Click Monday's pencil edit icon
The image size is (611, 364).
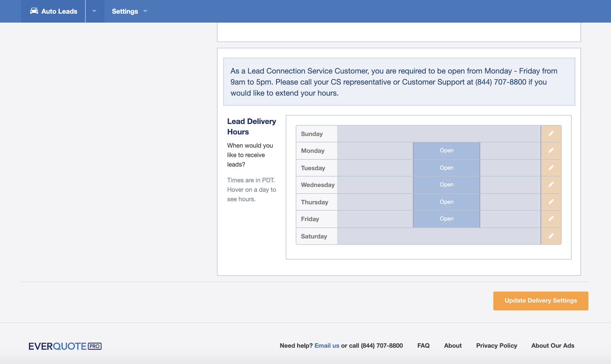tap(551, 151)
